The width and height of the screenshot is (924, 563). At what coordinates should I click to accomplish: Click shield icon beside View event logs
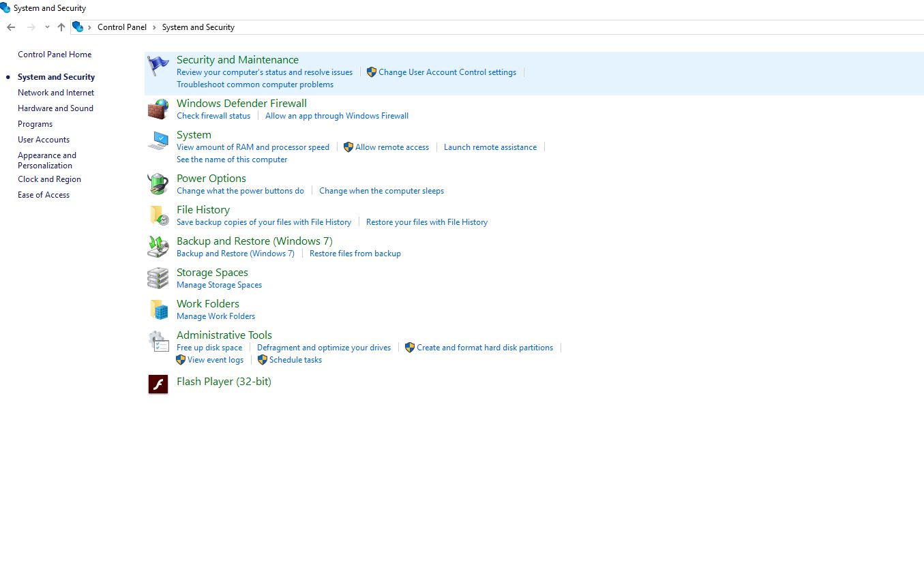coord(181,360)
